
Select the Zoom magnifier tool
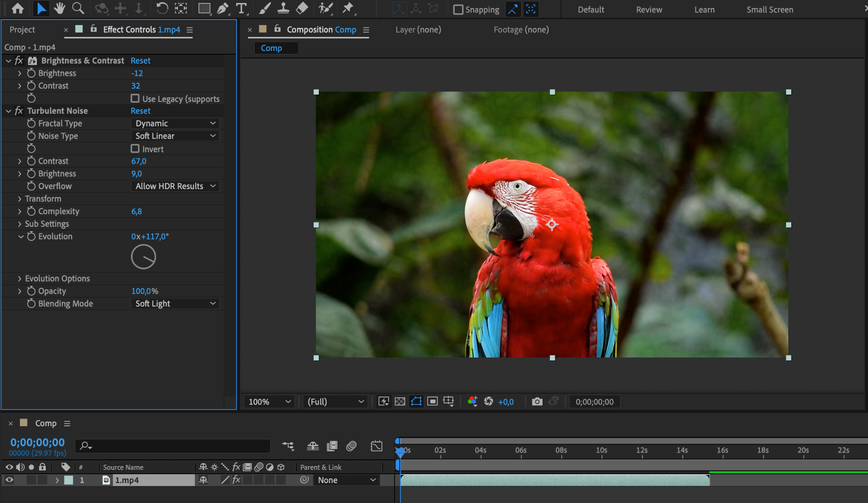[x=78, y=8]
